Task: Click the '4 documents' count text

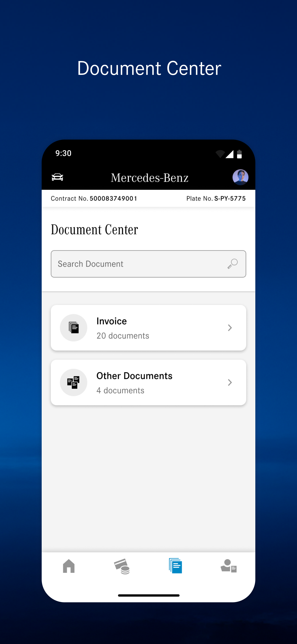Action: coord(120,390)
